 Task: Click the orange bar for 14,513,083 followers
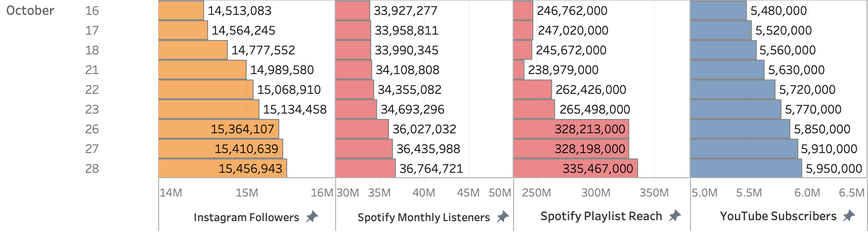[181, 10]
